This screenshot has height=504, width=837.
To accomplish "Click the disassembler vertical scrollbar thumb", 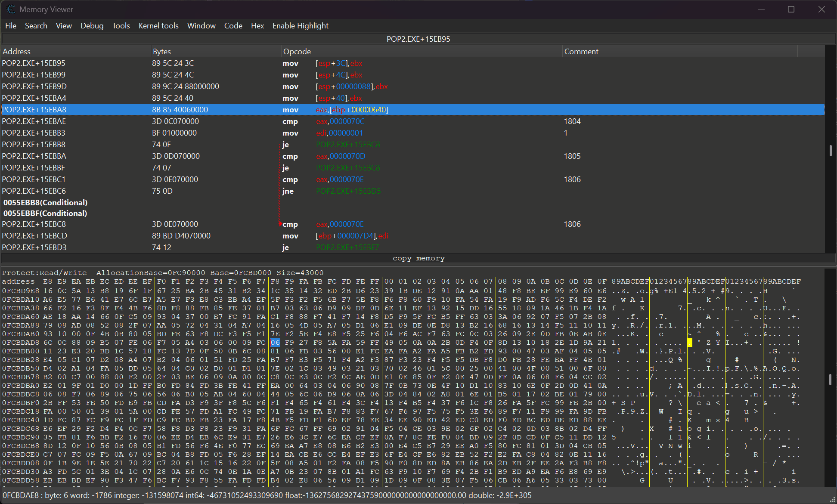I will [831, 151].
